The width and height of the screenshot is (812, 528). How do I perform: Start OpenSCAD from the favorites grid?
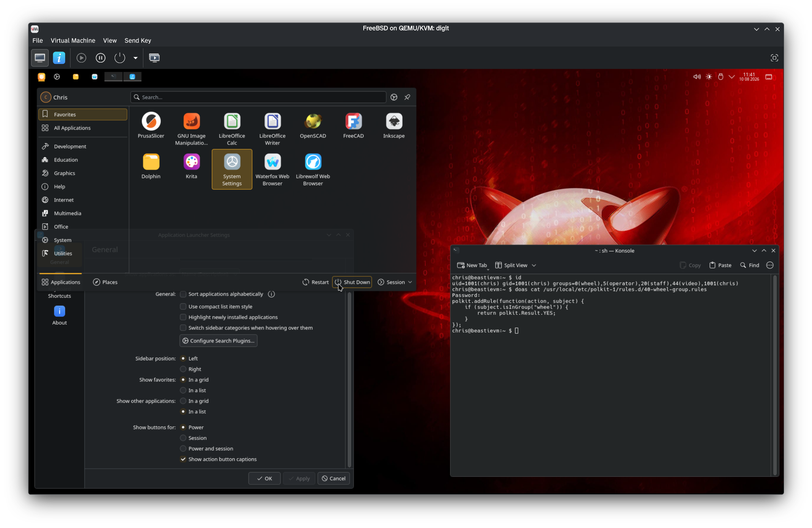tap(313, 126)
